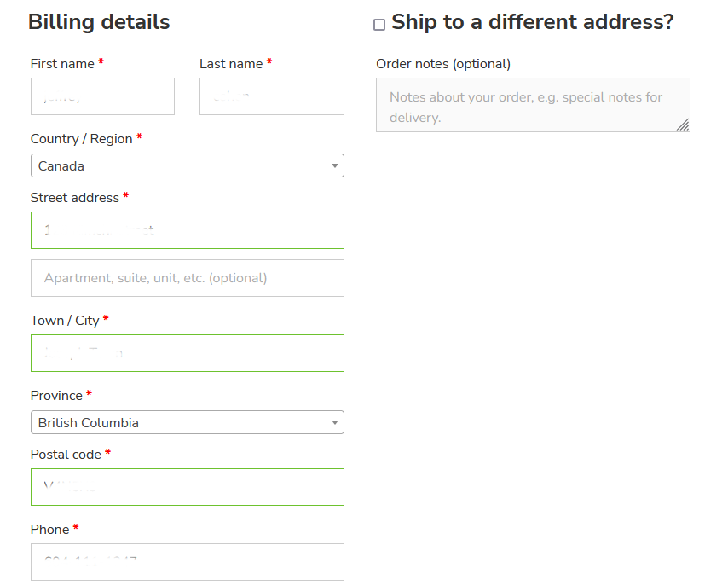728x586 pixels.
Task: Click the 'Street address' field label
Action: tap(75, 197)
